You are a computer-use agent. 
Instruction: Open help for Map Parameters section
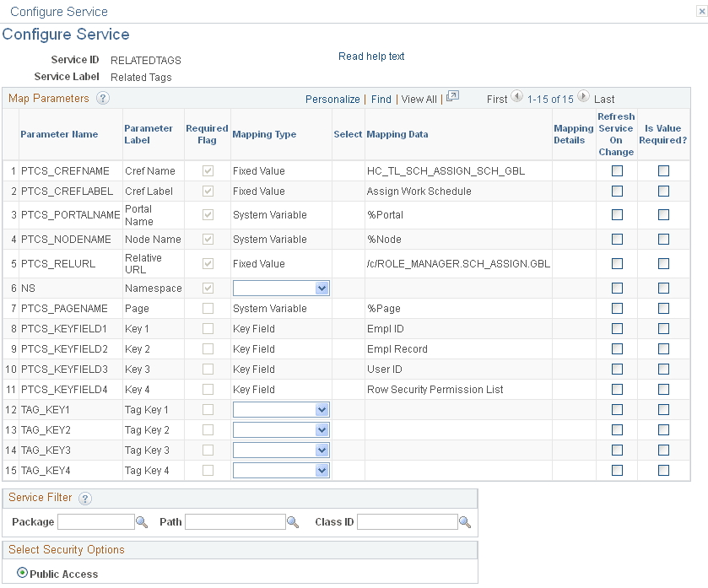coord(101,98)
